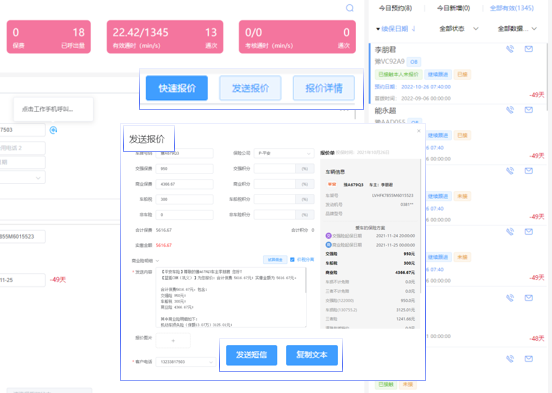
Task: Open the 客户电话 dropdown
Action: [186, 362]
